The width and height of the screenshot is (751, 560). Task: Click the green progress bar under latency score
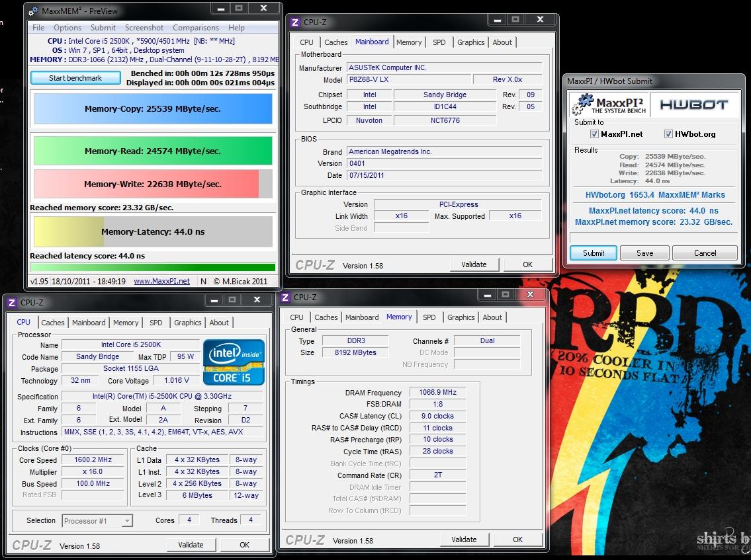pos(153,267)
